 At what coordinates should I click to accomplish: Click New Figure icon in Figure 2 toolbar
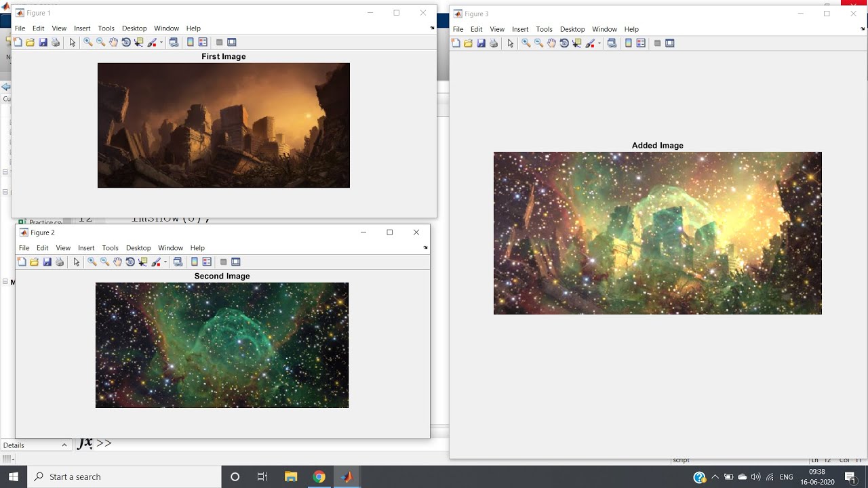(x=22, y=262)
